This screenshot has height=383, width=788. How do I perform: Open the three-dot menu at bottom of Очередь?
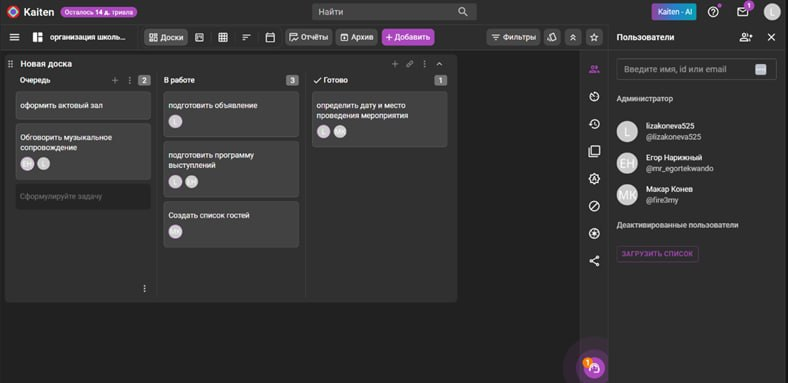(145, 289)
